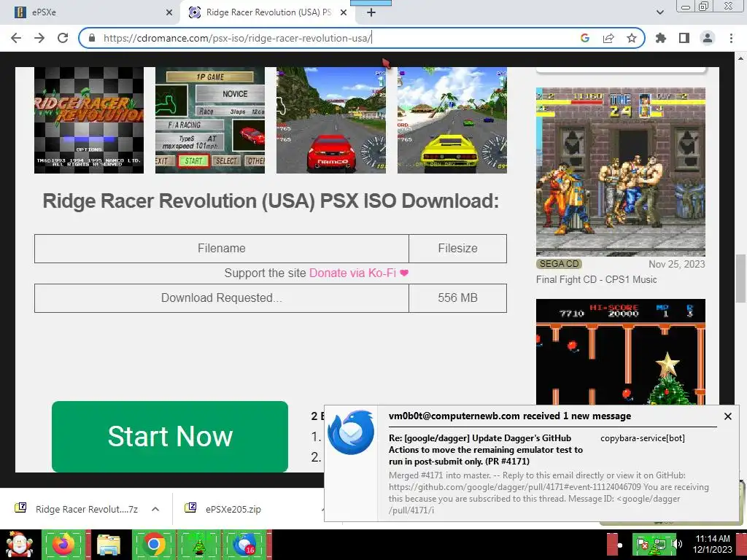Click the flag action center tray icon
This screenshot has height=560, width=747.
coord(643,544)
